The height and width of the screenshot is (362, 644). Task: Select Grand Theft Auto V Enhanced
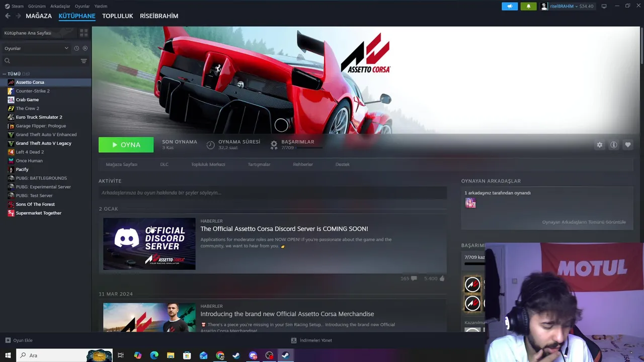[x=46, y=135]
